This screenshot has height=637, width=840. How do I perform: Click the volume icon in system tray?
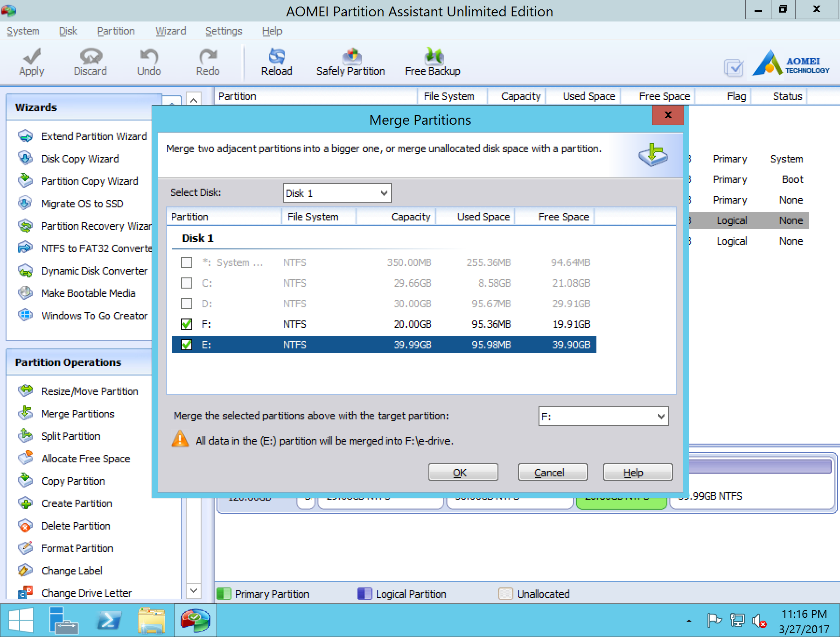[x=759, y=621]
